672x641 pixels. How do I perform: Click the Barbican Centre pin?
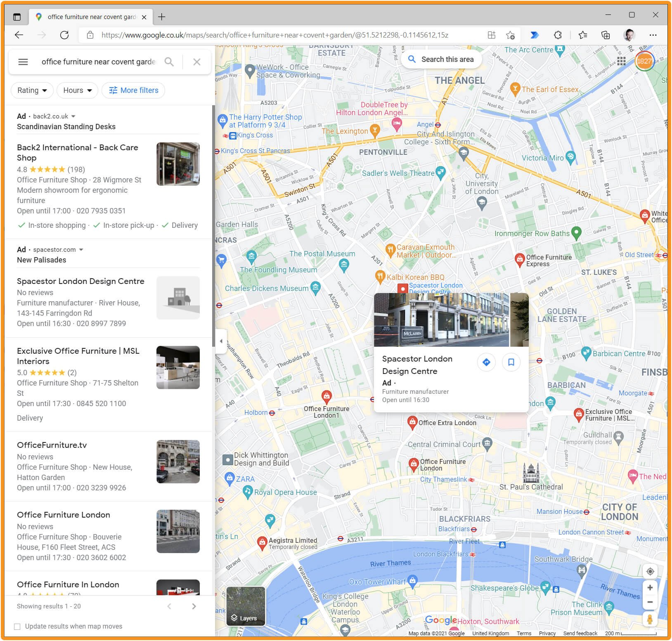pos(586,353)
